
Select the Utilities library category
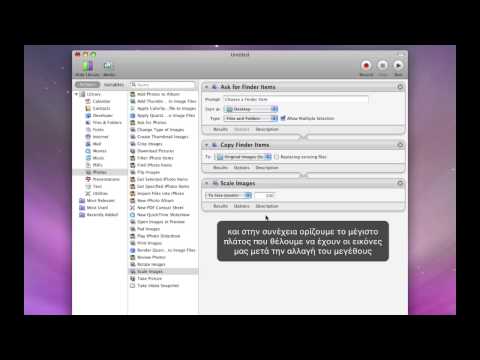point(100,193)
